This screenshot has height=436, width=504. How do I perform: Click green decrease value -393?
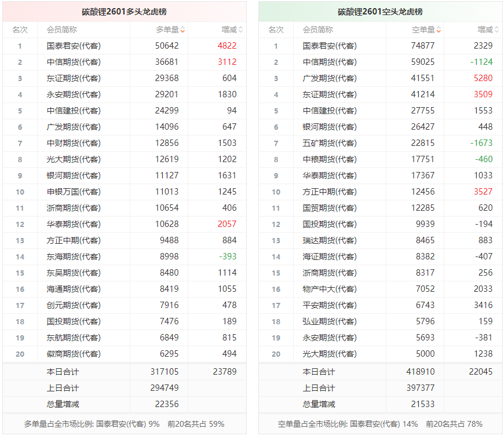pyautogui.click(x=228, y=257)
